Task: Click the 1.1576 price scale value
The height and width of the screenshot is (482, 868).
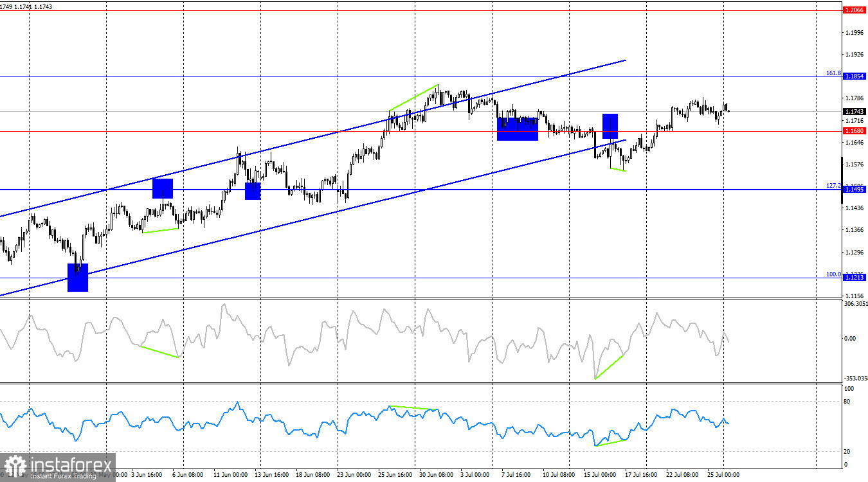Action: (x=855, y=165)
